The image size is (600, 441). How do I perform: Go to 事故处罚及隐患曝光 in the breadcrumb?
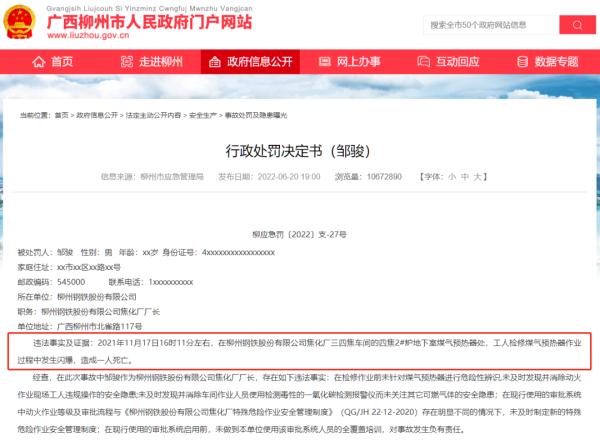256,115
